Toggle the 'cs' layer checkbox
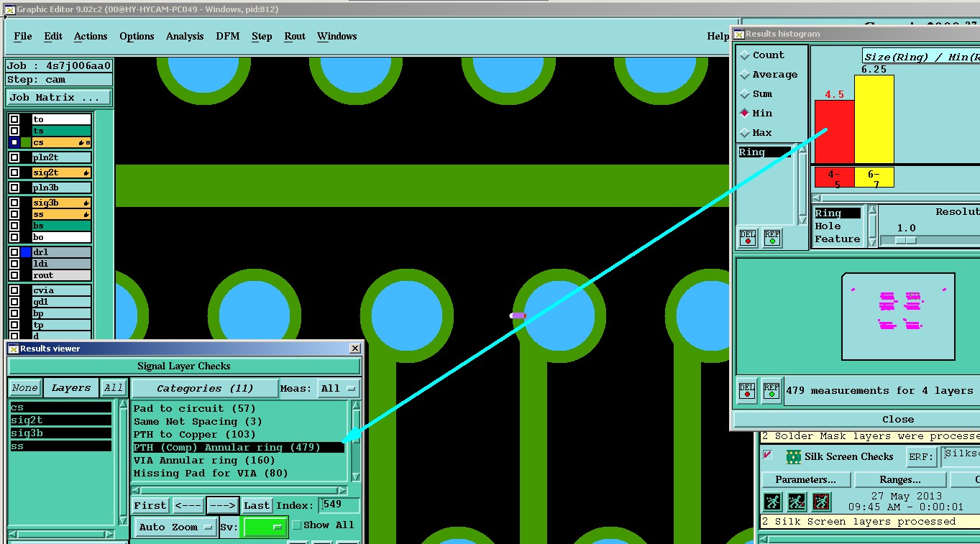The width and height of the screenshot is (980, 544). 14,142
